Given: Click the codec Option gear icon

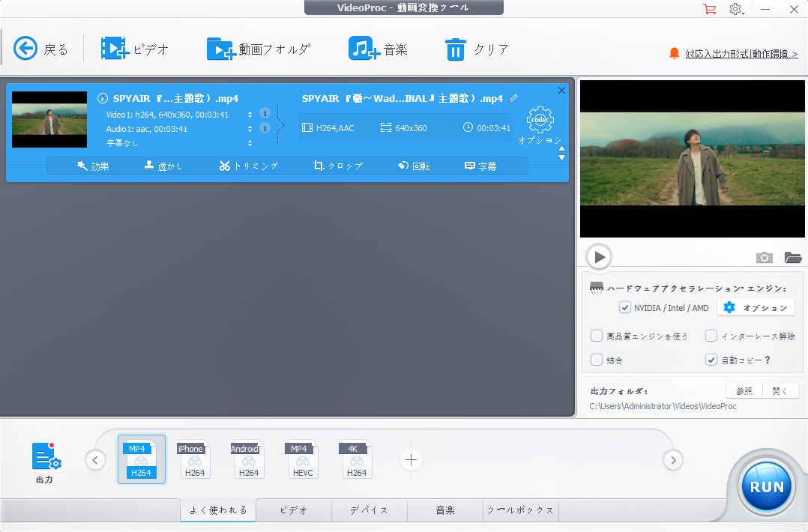Looking at the screenshot, I should [540, 120].
